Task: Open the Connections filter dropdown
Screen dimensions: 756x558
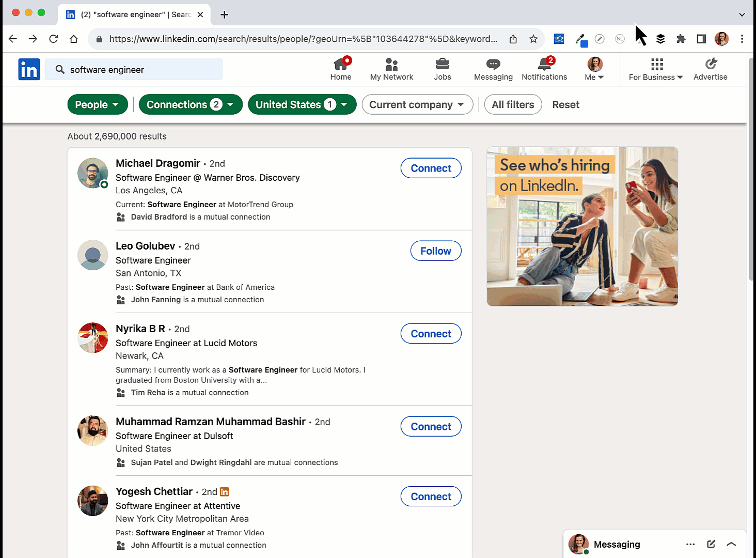Action: click(x=190, y=104)
